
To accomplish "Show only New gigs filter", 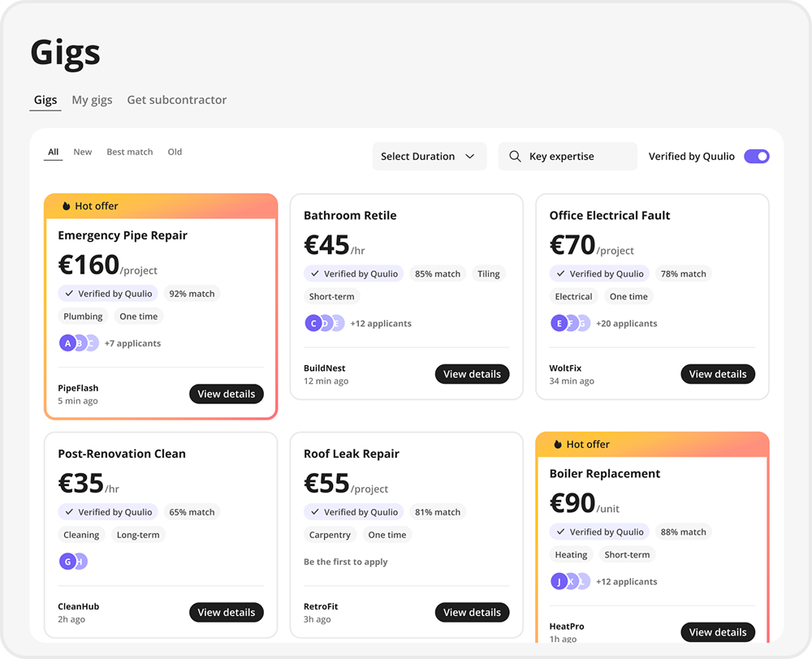I will [x=83, y=152].
